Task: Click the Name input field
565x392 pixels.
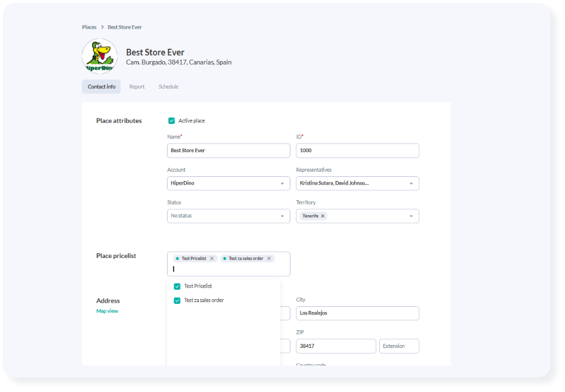Action: click(x=228, y=150)
